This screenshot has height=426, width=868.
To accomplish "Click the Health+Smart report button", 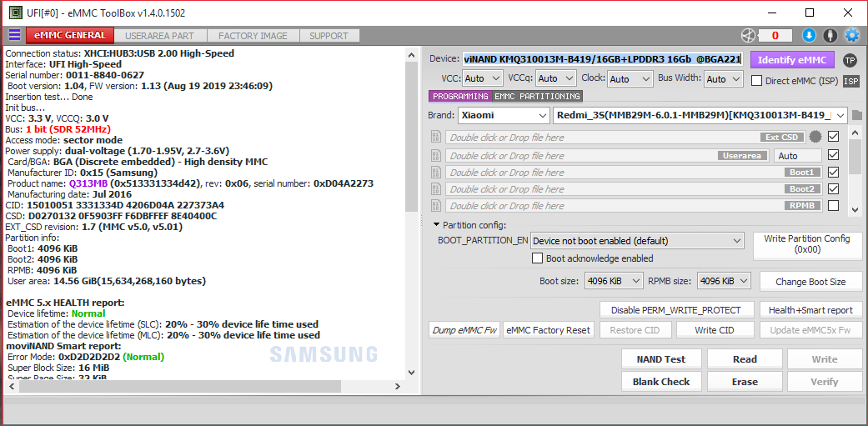I will 810,310.
